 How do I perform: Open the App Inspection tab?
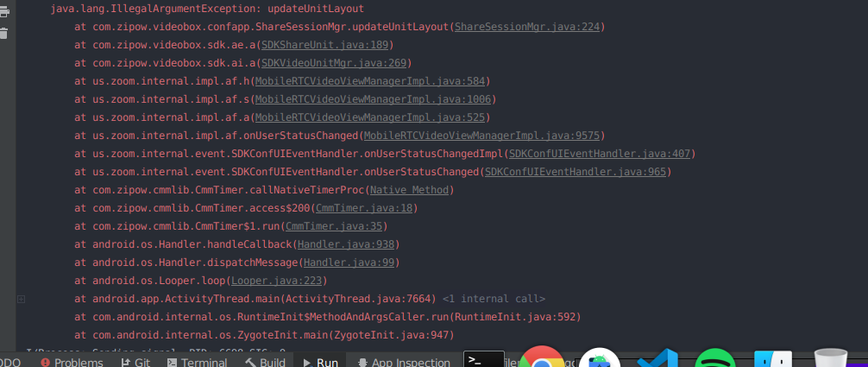[404, 363]
